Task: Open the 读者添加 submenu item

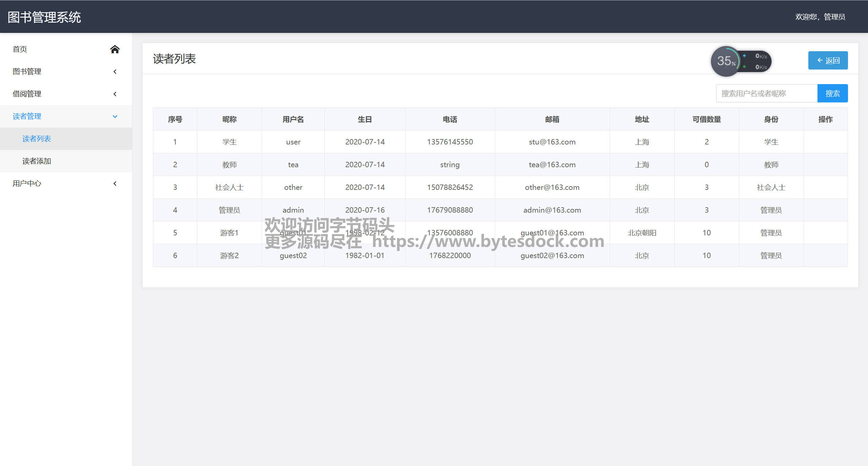Action: [37, 161]
